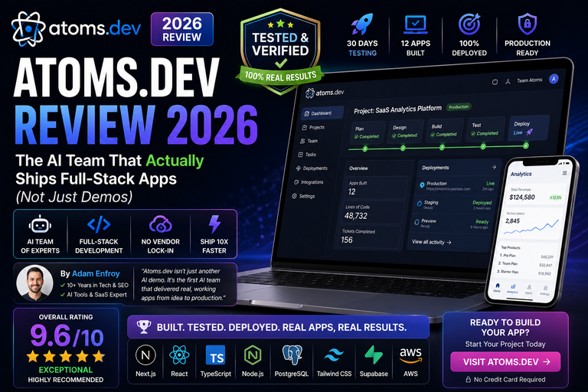Image resolution: width=588 pixels, height=392 pixels.
Task: Click the shield lock Production Ready icon
Action: tap(528, 24)
